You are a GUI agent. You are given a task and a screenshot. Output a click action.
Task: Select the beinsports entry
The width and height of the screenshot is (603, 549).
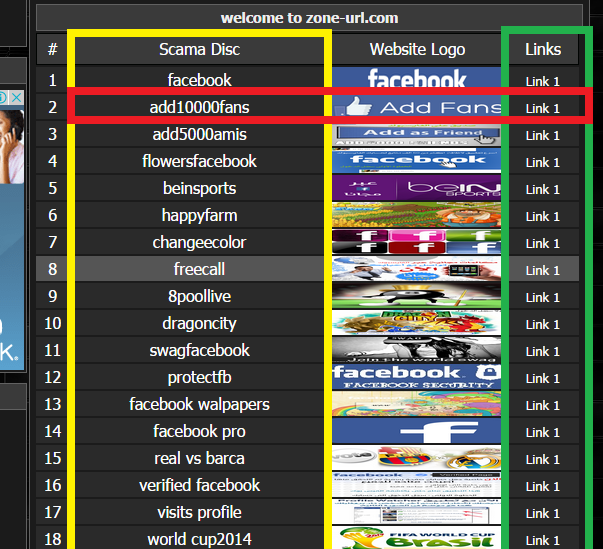(199, 188)
